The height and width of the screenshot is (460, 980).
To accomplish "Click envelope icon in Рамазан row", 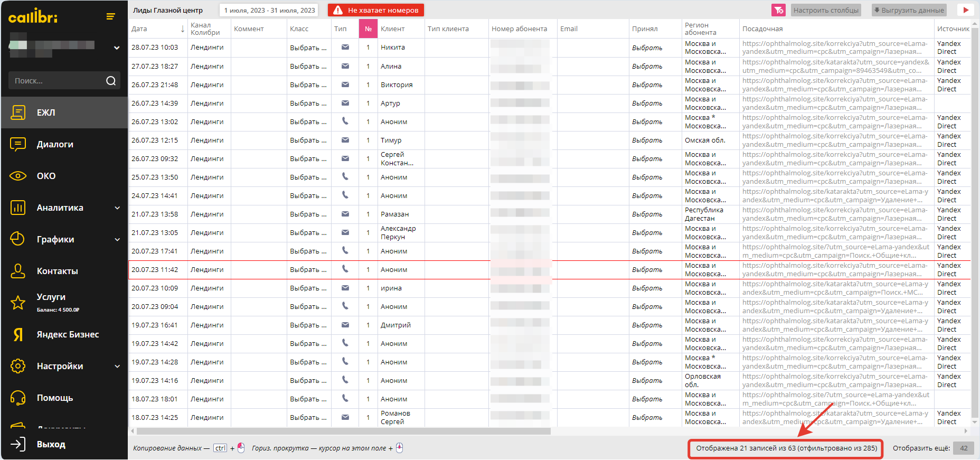I will (345, 214).
